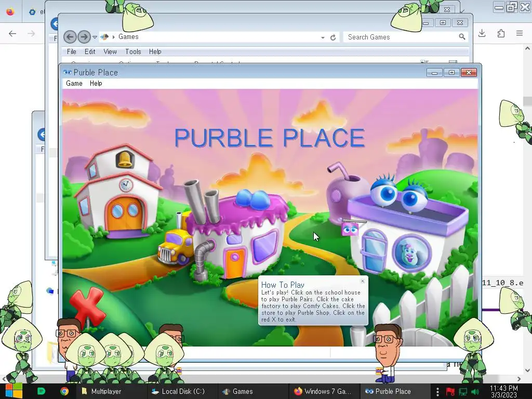Viewport: 532px width, 399px height.
Task: Click the Games folder icon in address bar
Action: pos(104,37)
